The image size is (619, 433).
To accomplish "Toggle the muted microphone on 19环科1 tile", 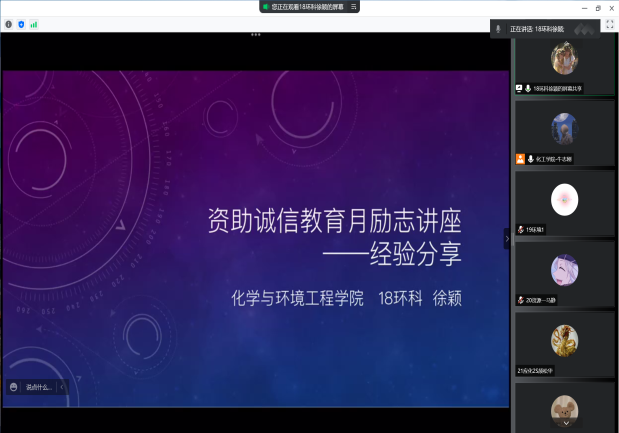I will 520,230.
